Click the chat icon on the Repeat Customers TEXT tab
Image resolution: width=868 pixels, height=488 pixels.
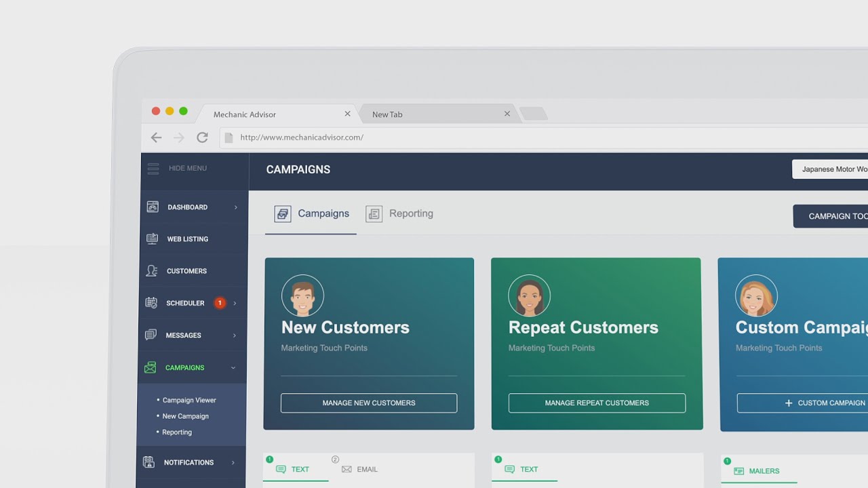[x=510, y=469]
